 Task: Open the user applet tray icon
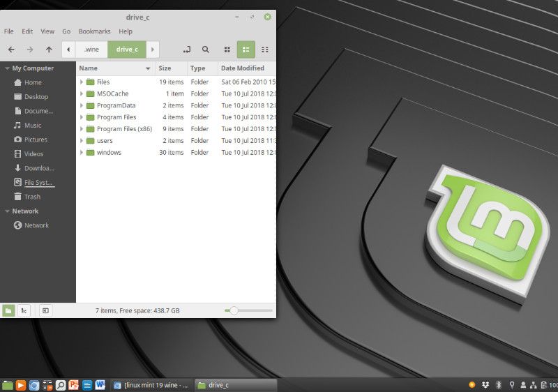[523, 385]
